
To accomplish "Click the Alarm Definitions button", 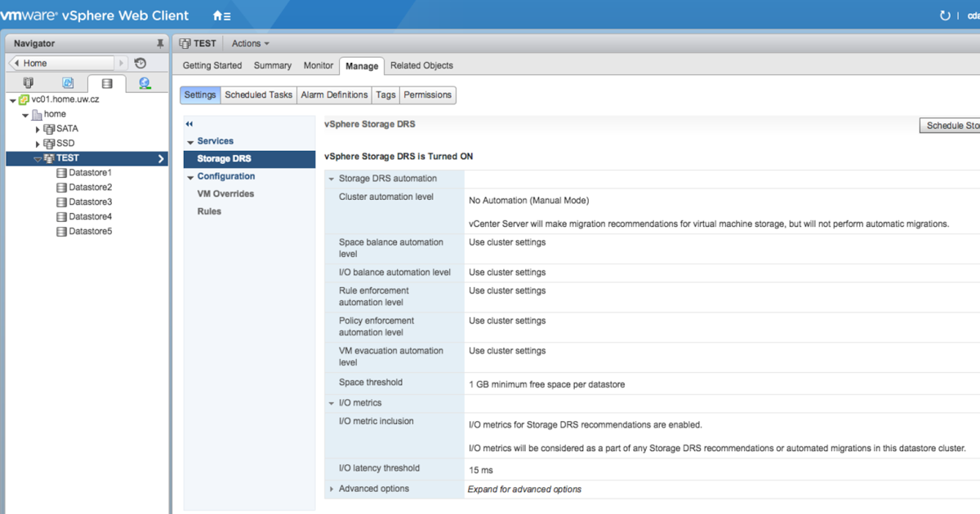I will tap(334, 95).
